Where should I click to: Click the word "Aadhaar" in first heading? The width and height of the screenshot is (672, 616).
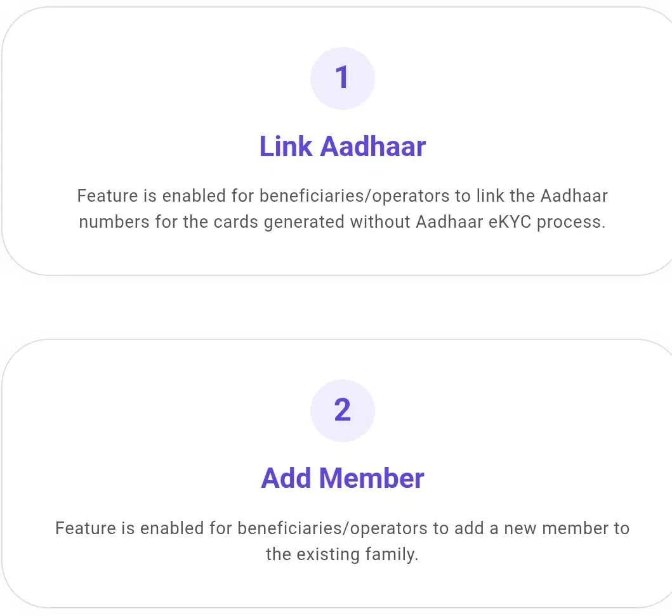[x=373, y=147]
